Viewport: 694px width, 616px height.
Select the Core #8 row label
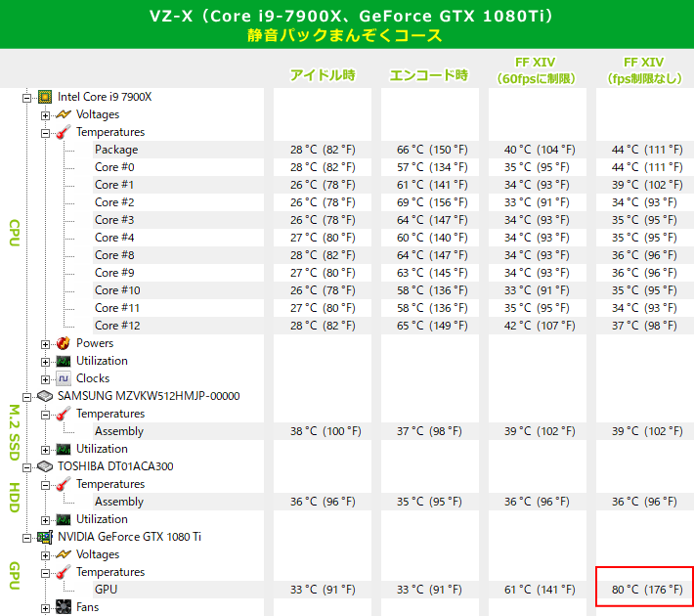click(114, 255)
